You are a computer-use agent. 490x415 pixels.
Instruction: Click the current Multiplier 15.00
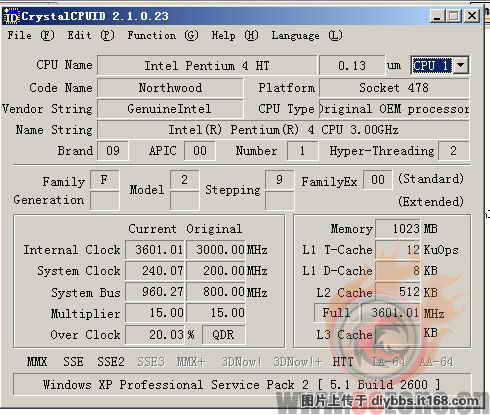coord(155,313)
